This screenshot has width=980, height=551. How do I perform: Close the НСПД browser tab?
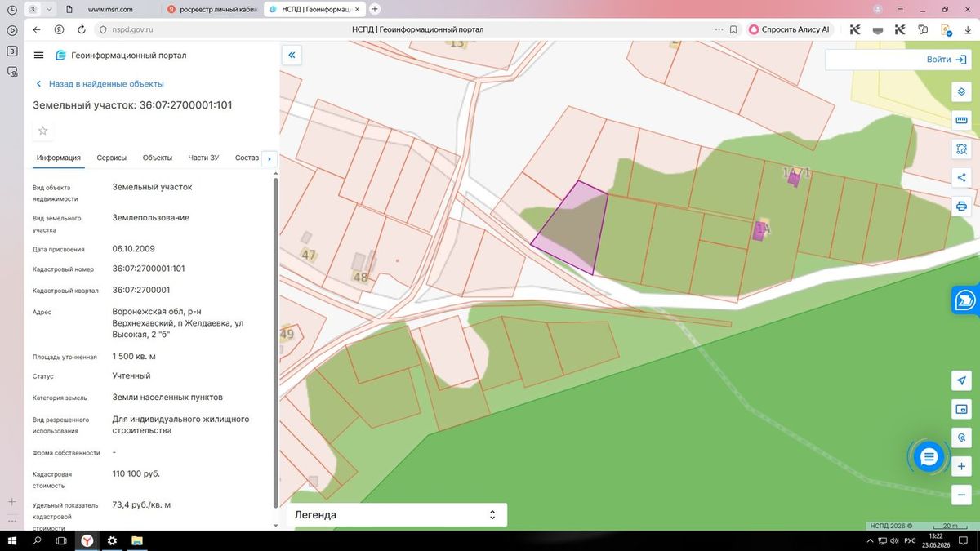[358, 9]
